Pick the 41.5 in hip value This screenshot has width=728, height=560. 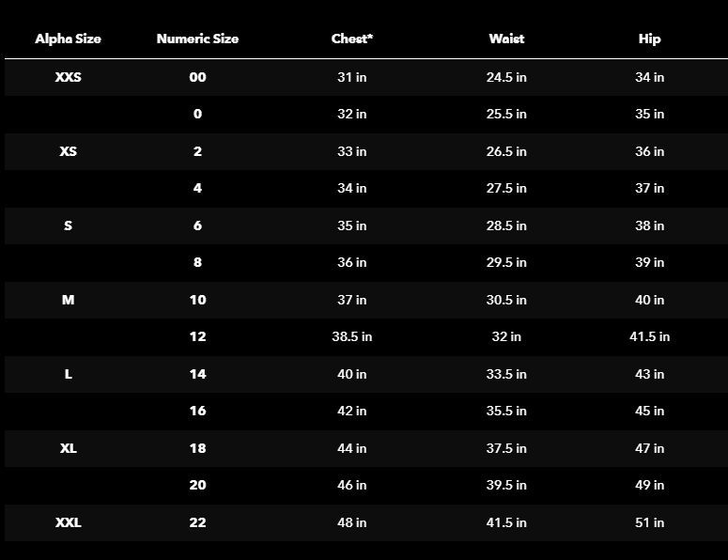(649, 336)
